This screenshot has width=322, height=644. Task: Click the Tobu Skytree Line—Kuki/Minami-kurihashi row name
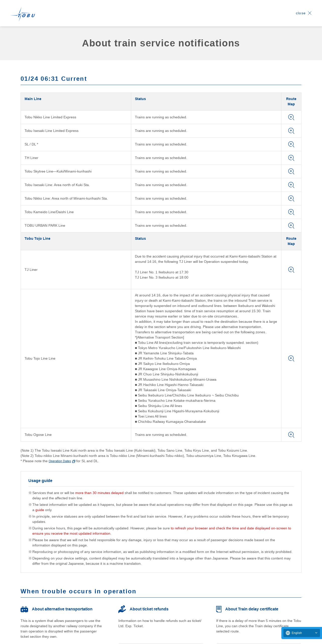click(58, 171)
